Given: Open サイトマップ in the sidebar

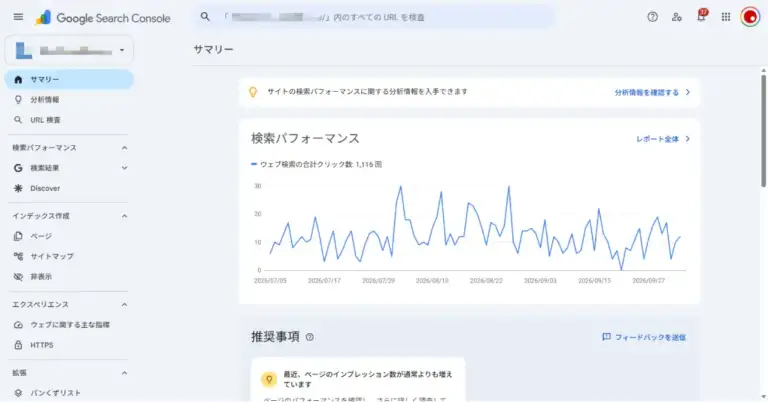Looking at the screenshot, I should 69,256.
